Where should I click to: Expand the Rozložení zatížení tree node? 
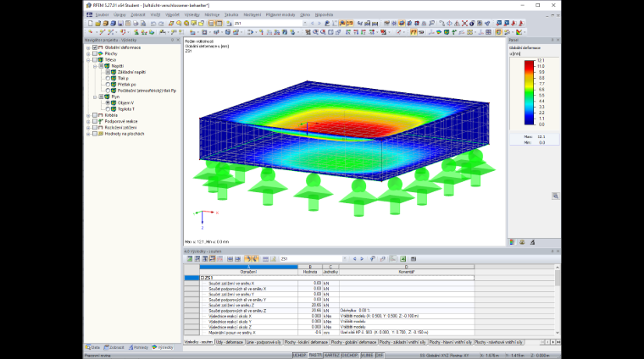click(88, 128)
